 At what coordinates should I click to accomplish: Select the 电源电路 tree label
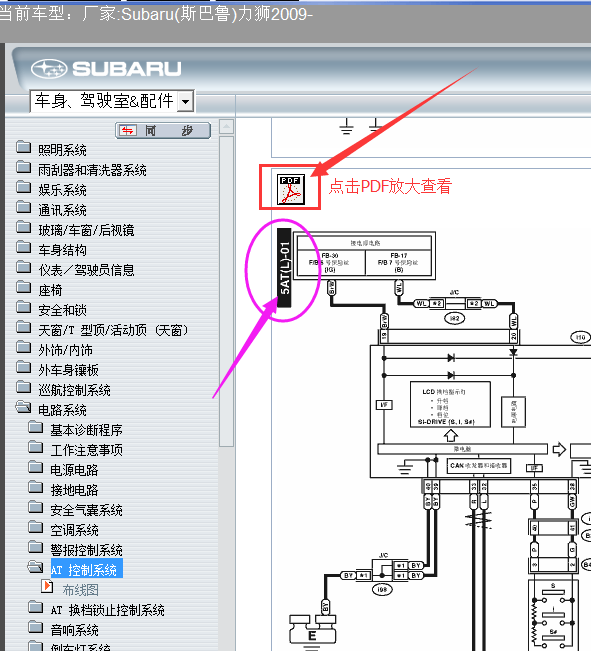[x=74, y=470]
